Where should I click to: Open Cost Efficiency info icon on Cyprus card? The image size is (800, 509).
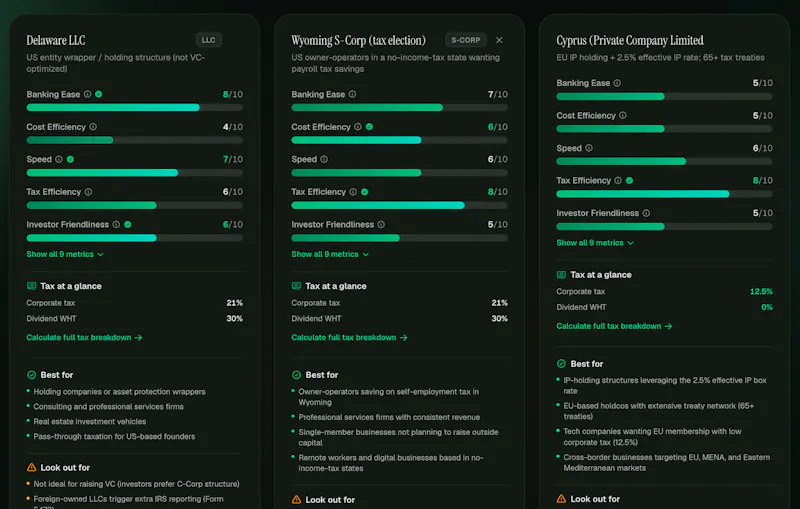(622, 116)
